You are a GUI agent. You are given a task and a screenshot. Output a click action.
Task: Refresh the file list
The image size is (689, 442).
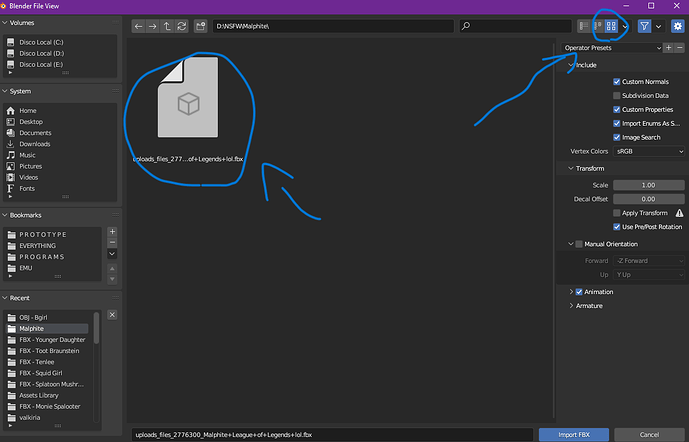[181, 26]
